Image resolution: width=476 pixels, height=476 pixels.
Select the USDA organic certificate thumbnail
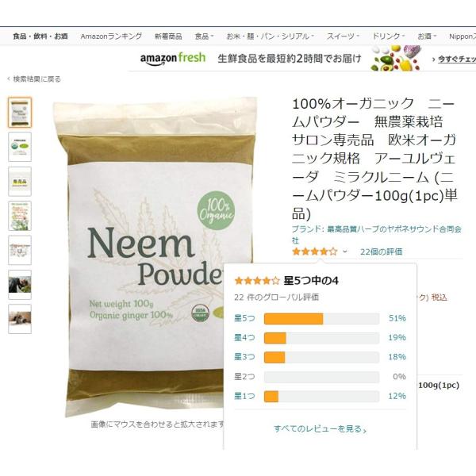tap(20, 147)
